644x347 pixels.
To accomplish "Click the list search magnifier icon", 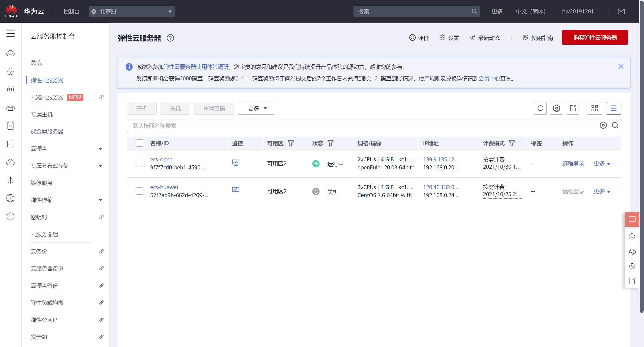I will 615,125.
